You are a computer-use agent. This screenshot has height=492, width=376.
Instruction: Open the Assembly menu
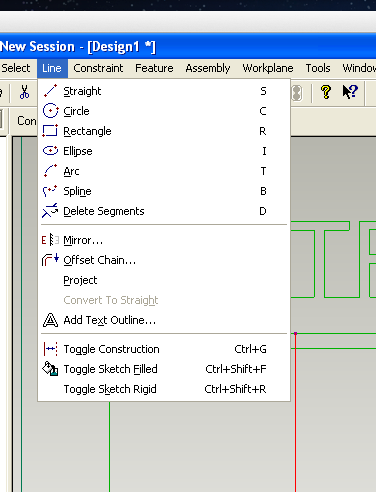tap(208, 68)
